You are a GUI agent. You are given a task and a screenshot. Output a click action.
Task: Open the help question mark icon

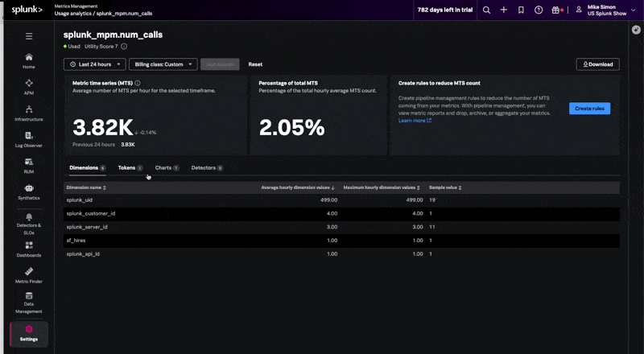point(539,10)
